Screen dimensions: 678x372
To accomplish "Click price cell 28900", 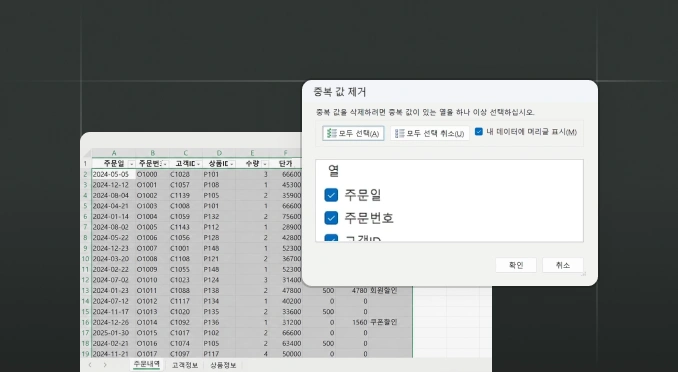I will pyautogui.click(x=285, y=227).
